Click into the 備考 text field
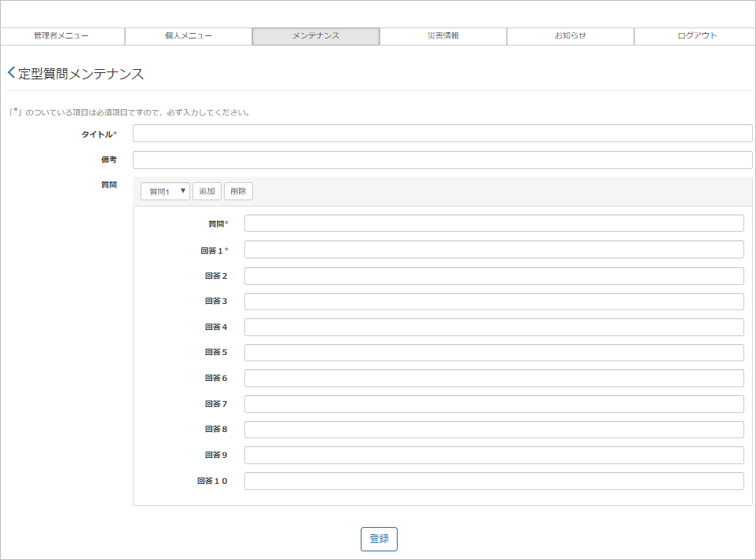 click(x=442, y=160)
